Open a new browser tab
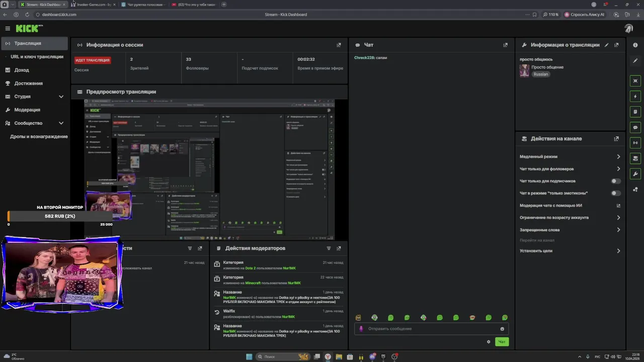The image size is (644, 362). click(x=224, y=5)
